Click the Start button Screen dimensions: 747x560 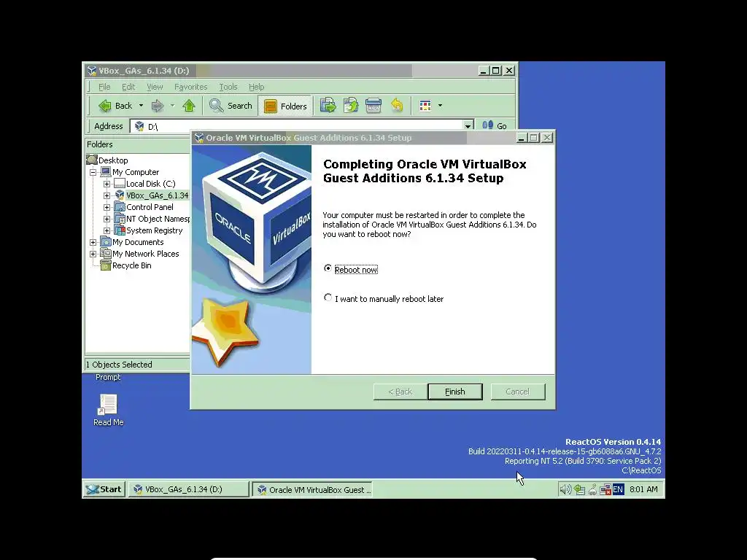click(105, 489)
